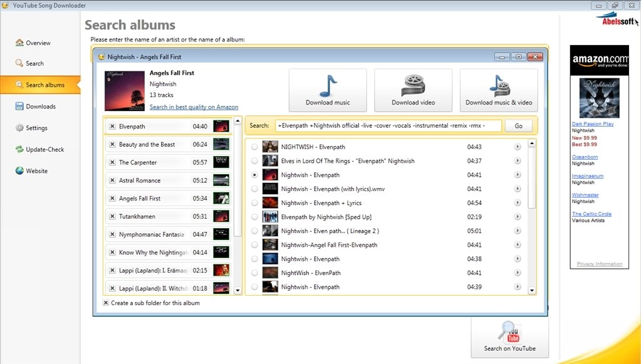Select Elves in Lord Of The Rings result
Screen dimensions: 641x364
click(x=254, y=160)
